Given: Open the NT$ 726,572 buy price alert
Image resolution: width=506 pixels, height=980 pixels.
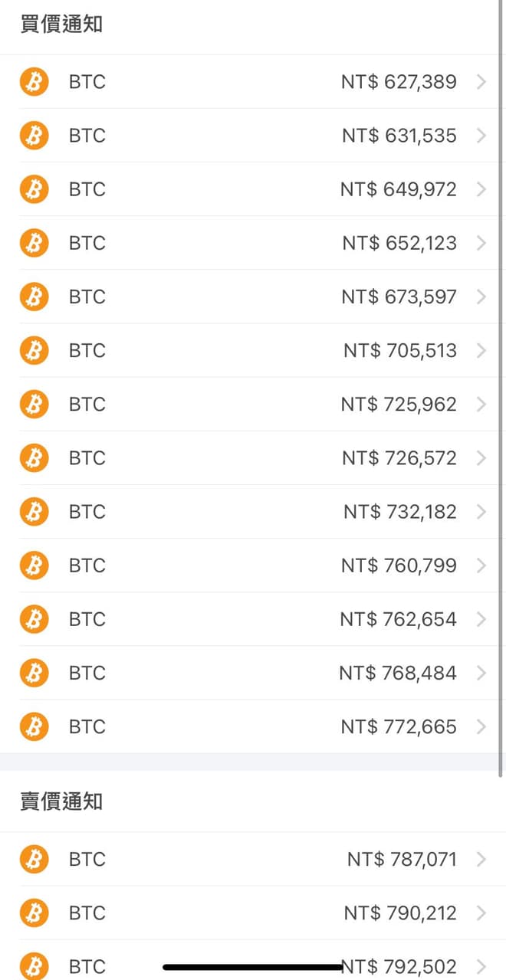Looking at the screenshot, I should [399, 458].
